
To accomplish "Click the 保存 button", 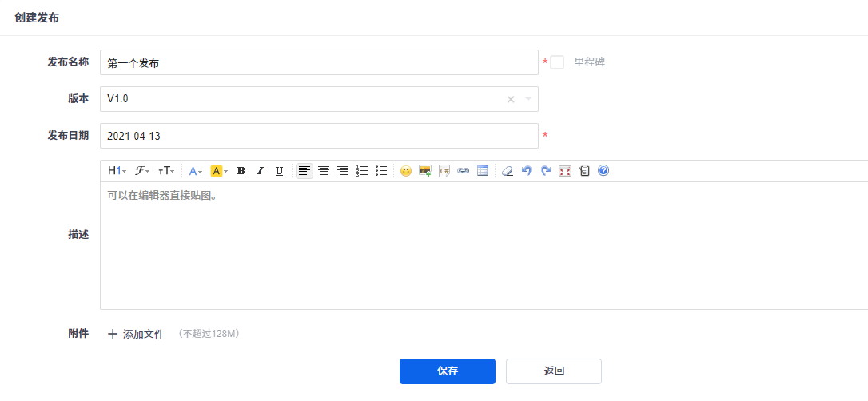I will click(x=448, y=371).
